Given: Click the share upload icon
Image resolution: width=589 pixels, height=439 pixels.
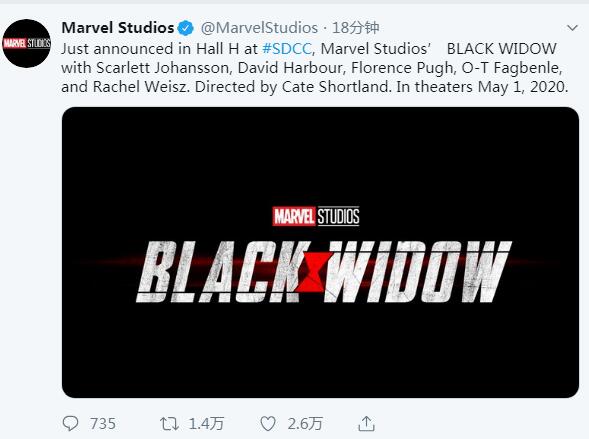Looking at the screenshot, I should (x=366, y=424).
